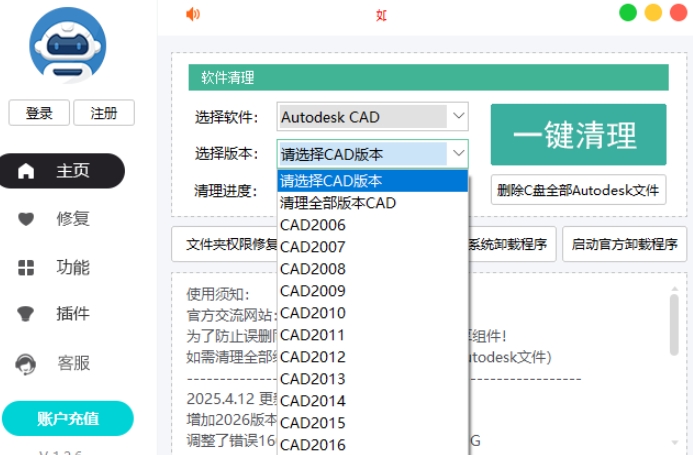Choose CAD2009 from version list

pyautogui.click(x=373, y=291)
